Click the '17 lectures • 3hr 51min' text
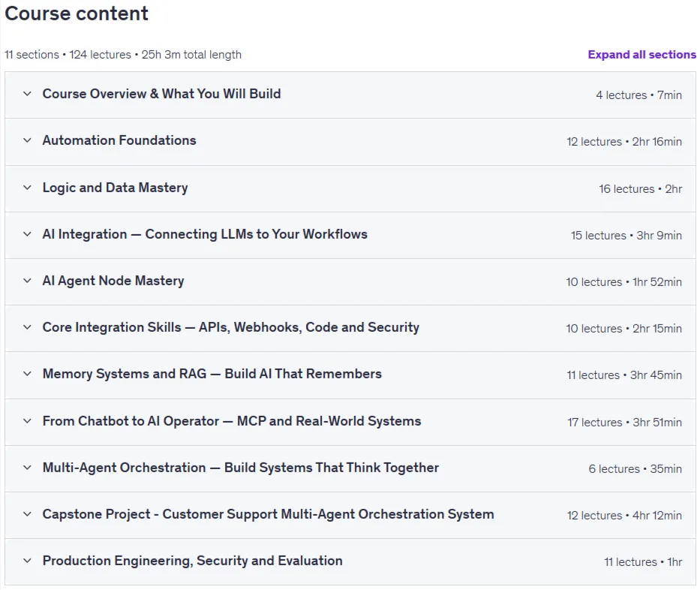700x590 pixels. pyautogui.click(x=624, y=422)
